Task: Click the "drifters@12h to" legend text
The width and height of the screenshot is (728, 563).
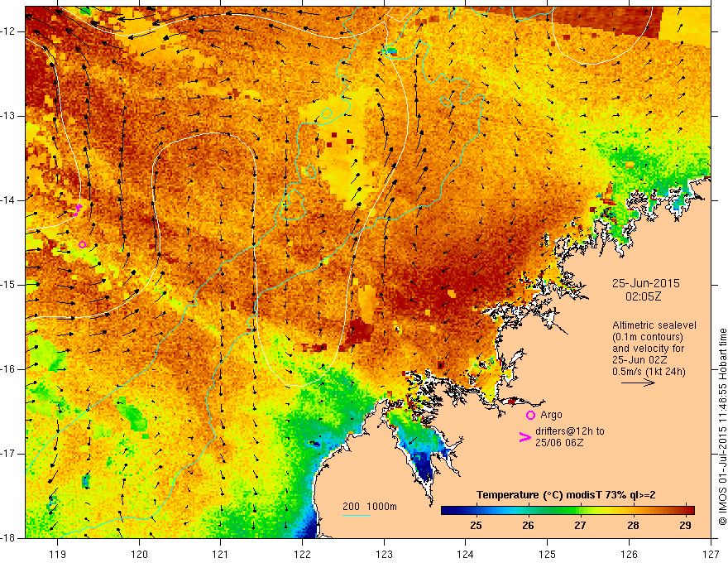Action: click(570, 431)
